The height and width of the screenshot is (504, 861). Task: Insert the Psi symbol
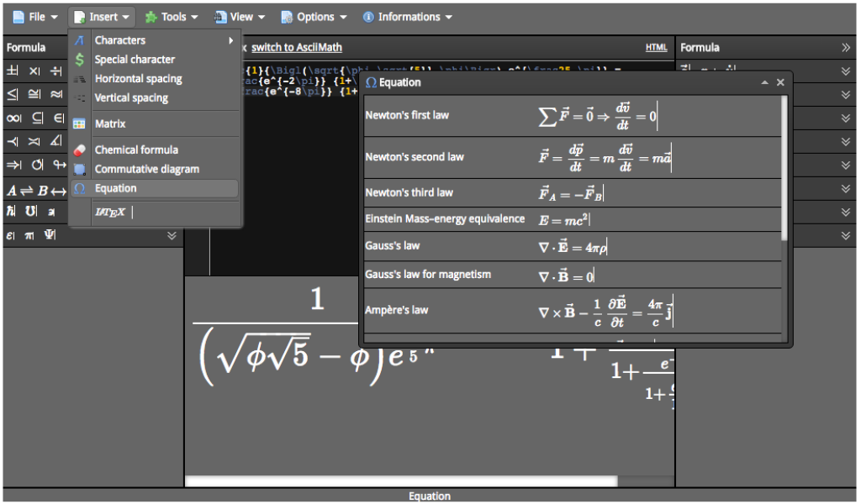click(x=50, y=236)
